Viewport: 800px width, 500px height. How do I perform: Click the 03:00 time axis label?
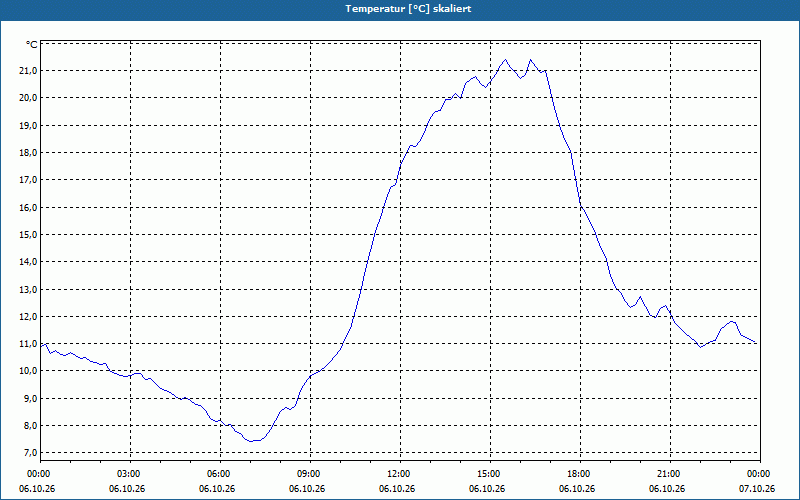coord(131,474)
